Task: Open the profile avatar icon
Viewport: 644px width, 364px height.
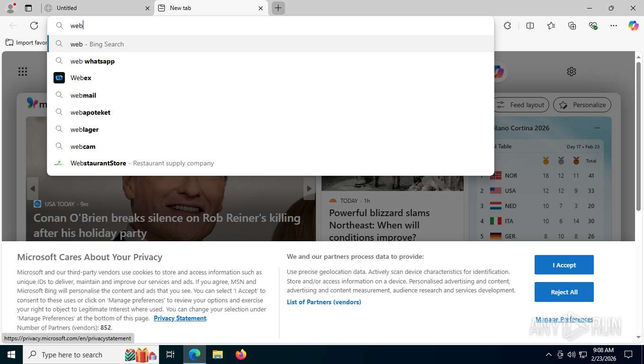Action: click(10, 8)
